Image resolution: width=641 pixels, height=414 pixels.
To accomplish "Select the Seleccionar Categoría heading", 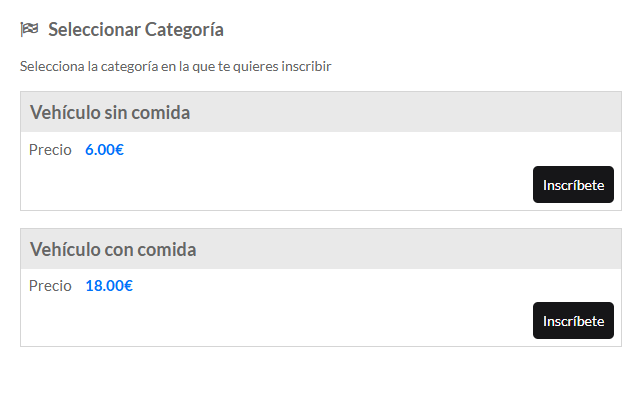I will click(x=136, y=30).
